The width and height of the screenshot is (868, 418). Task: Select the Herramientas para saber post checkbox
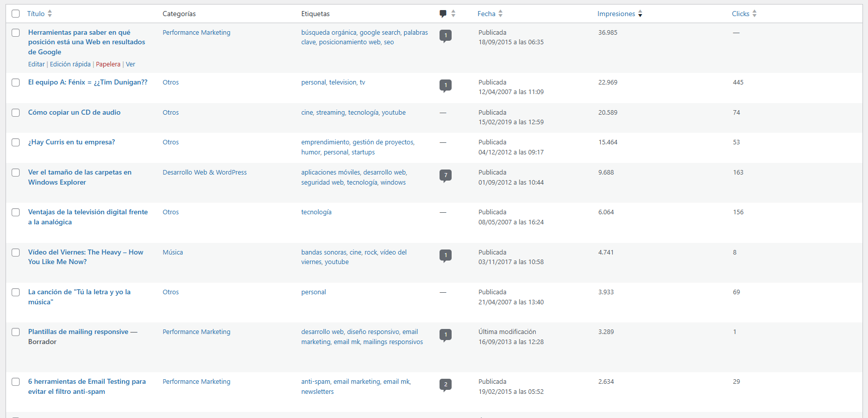pos(16,33)
